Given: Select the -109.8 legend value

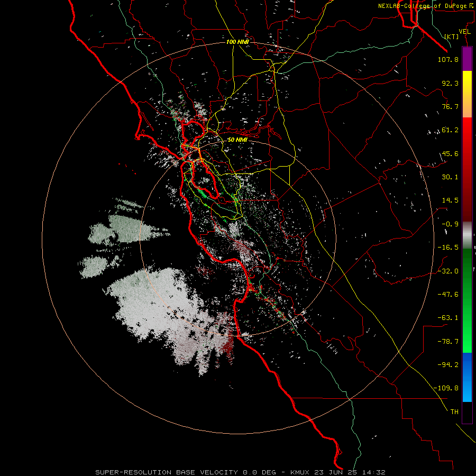Looking at the screenshot, I should (446, 388).
